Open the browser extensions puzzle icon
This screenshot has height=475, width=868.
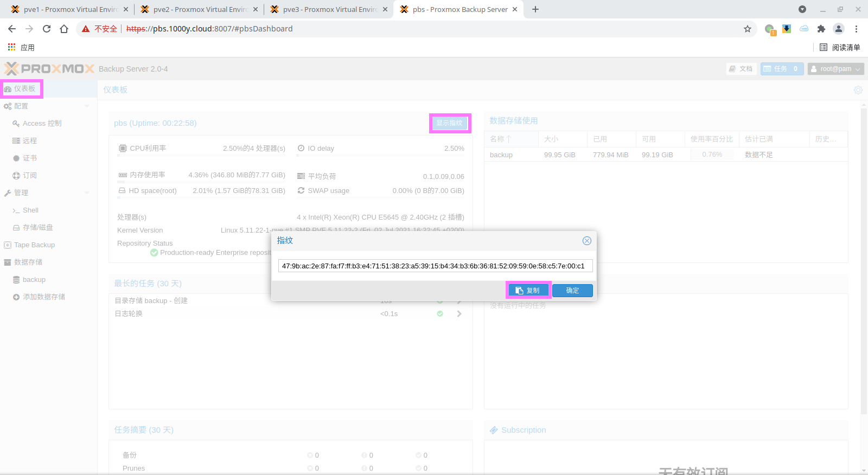click(821, 29)
